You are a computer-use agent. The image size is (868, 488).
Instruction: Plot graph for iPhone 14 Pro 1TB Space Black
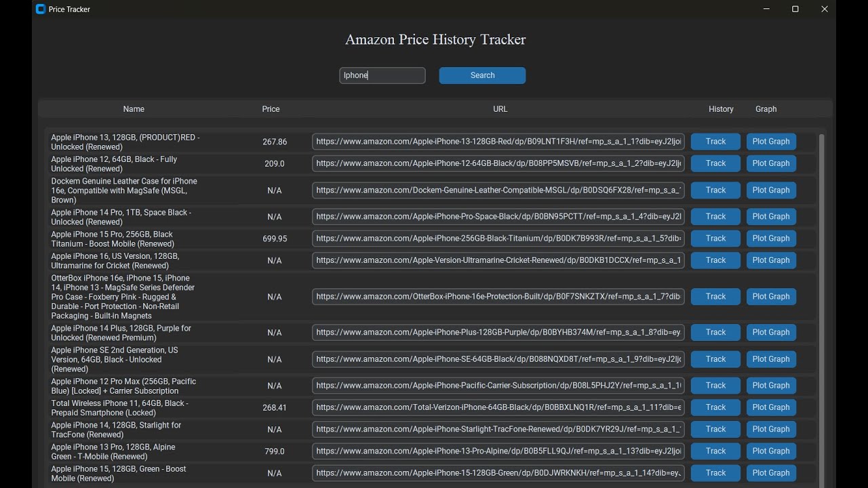[771, 217]
